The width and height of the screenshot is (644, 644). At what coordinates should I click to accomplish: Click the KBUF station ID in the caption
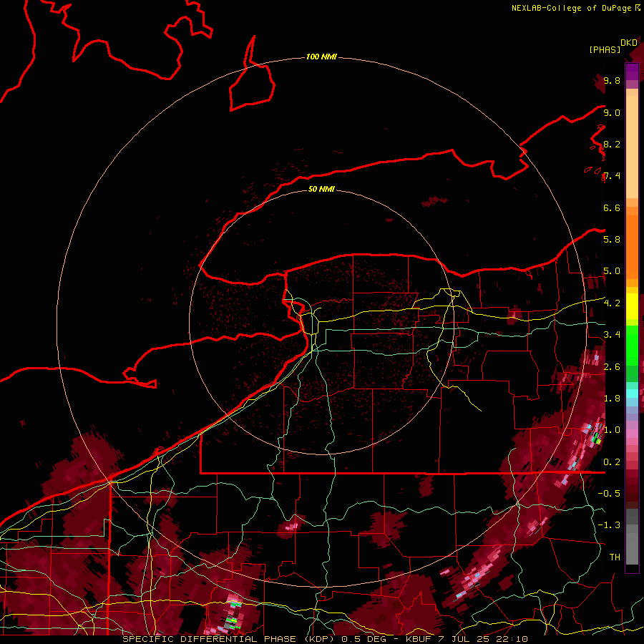(x=418, y=639)
